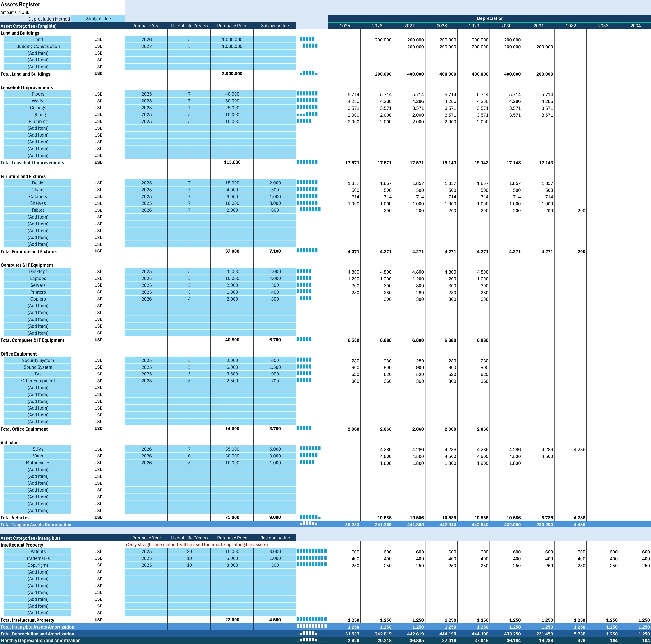This screenshot has height=644, width=651.
Task: Click the Cabinets asset name cell
Action: [37, 196]
